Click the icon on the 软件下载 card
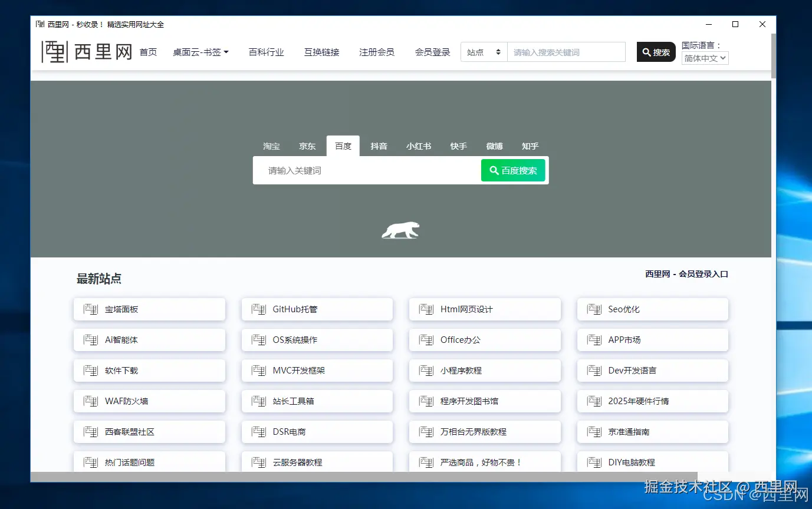This screenshot has height=509, width=812. tap(90, 371)
